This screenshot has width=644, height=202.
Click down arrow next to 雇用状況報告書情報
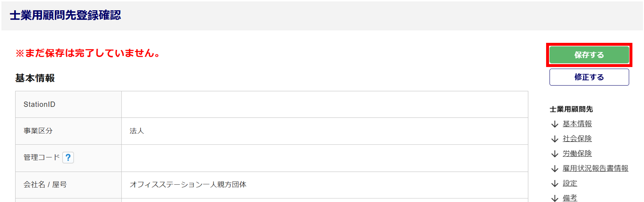[x=554, y=168]
